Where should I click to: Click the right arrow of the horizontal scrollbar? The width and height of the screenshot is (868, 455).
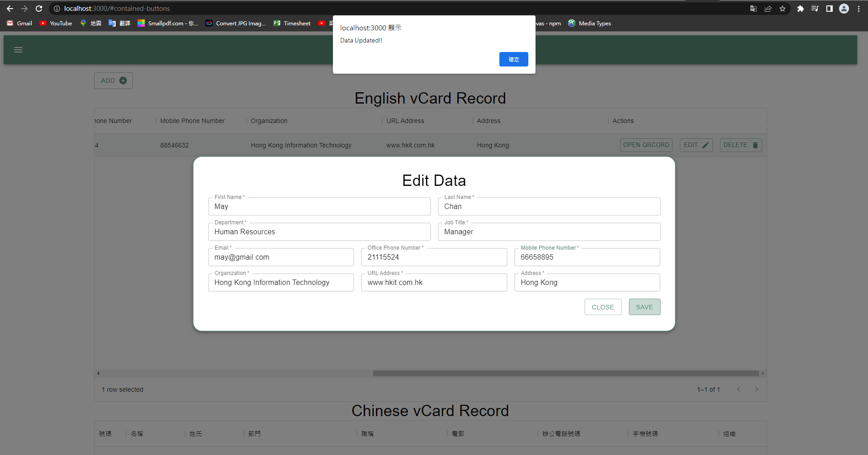pyautogui.click(x=763, y=374)
